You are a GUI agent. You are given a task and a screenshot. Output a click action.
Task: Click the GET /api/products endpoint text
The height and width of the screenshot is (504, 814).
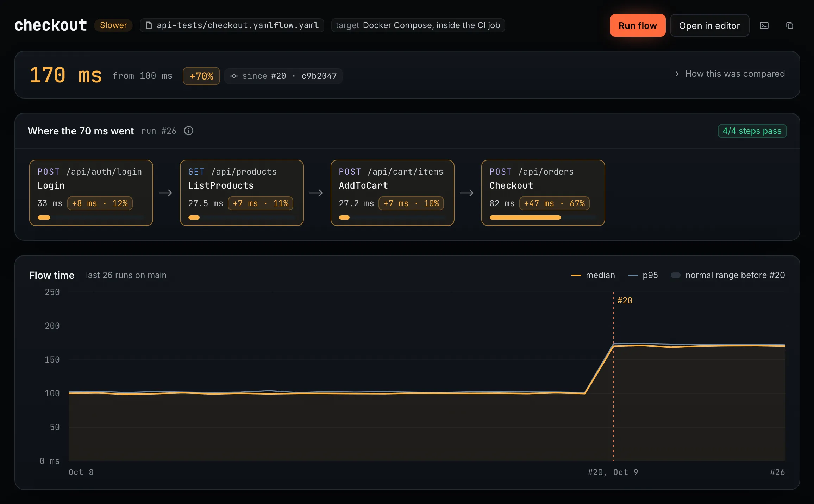click(233, 172)
